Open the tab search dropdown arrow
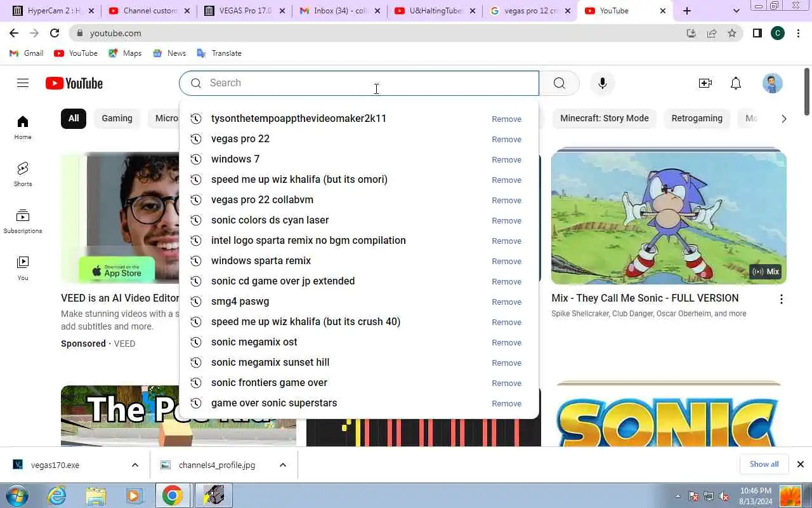The width and height of the screenshot is (812, 508). click(736, 11)
